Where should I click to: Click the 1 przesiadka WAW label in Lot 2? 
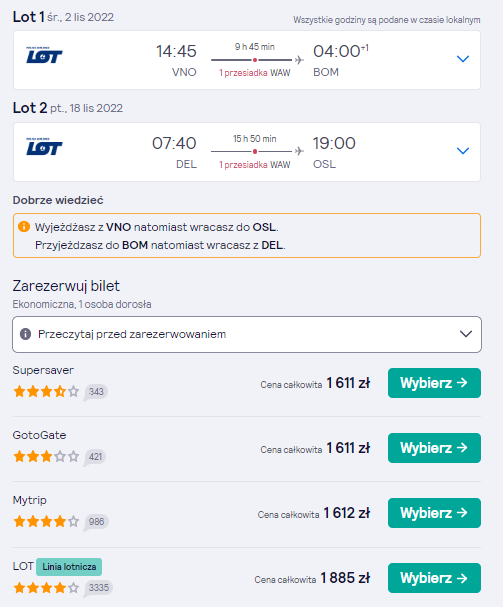click(255, 165)
